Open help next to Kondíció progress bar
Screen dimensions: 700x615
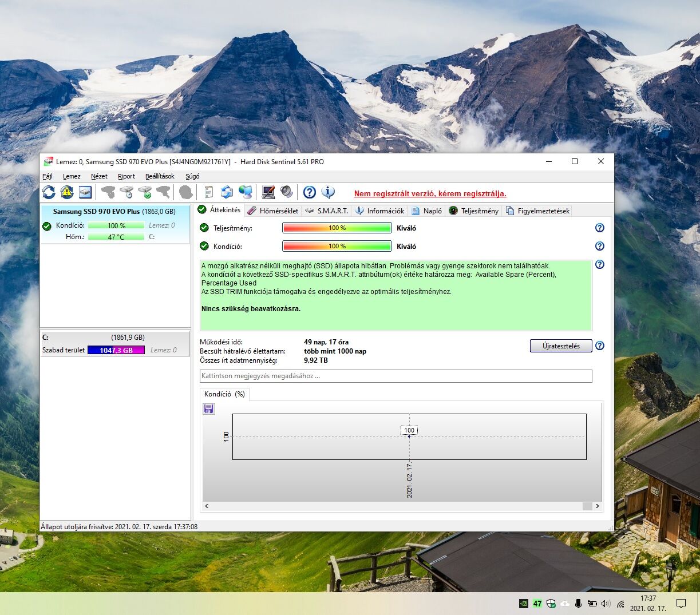[600, 246]
